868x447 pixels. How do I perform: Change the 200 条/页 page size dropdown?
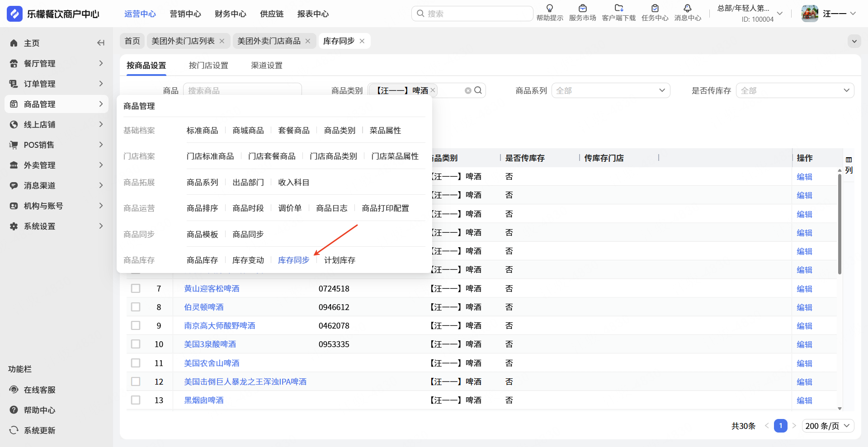pos(827,426)
